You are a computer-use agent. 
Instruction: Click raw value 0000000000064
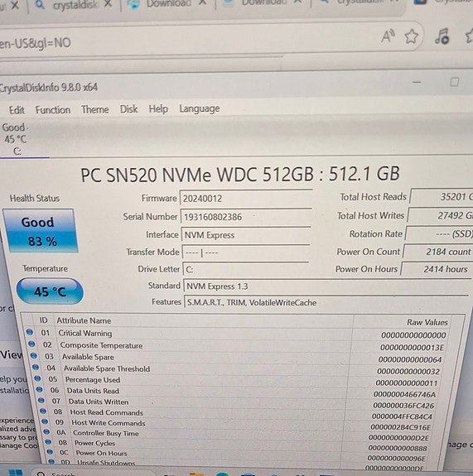click(410, 360)
